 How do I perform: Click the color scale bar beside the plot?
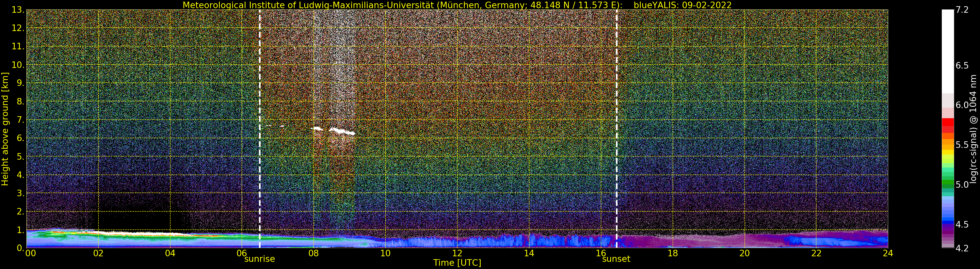[948, 129]
